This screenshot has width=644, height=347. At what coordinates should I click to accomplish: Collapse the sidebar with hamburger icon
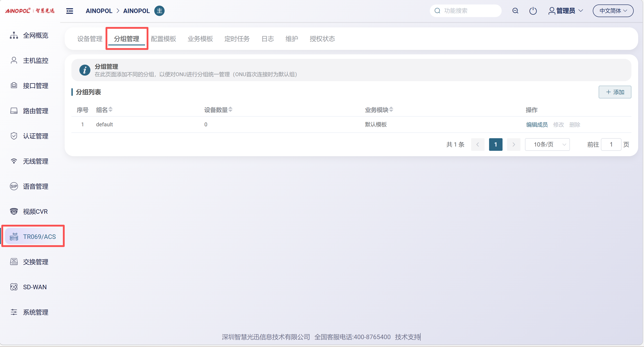click(x=70, y=11)
